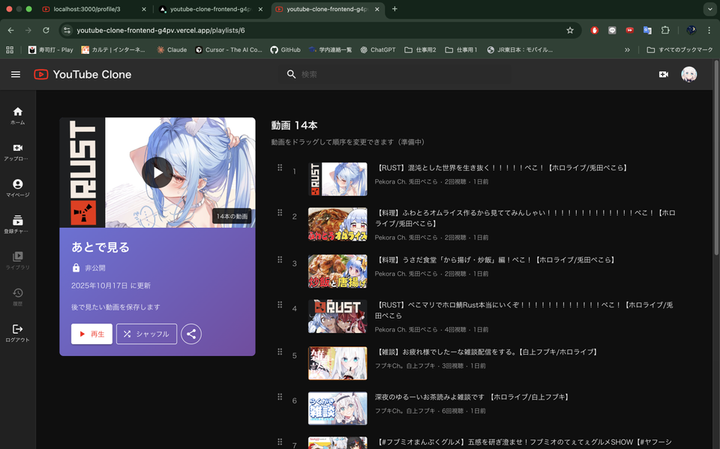720x449 pixels.
Task: Reload the page
Action: (x=46, y=30)
